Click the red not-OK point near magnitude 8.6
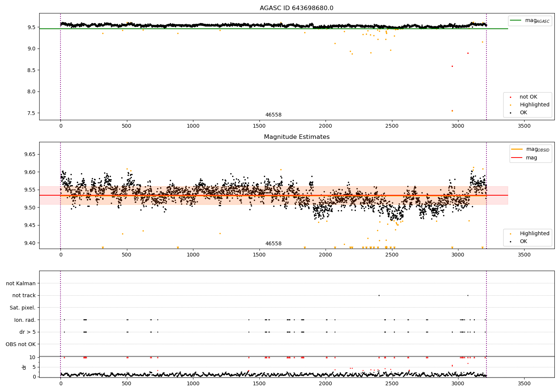 pyautogui.click(x=452, y=66)
